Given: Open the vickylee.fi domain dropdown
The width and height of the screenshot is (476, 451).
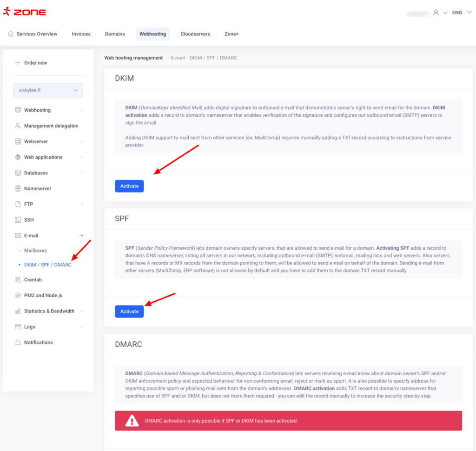Looking at the screenshot, I should (48, 90).
